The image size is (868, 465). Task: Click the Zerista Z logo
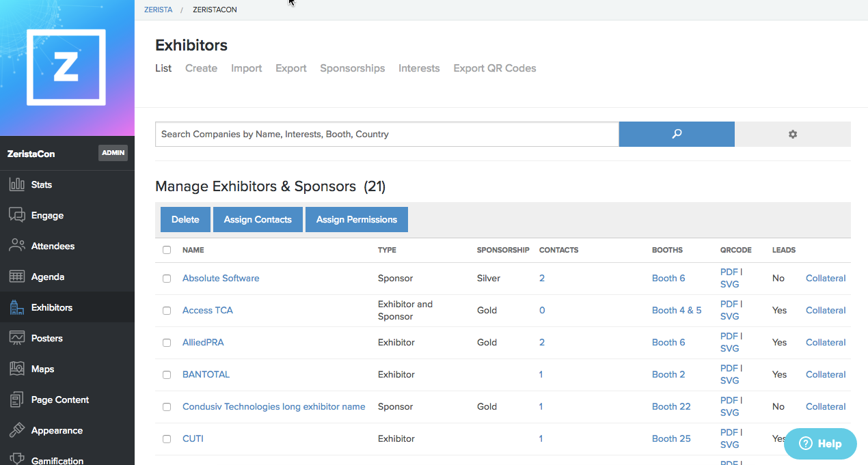(x=66, y=67)
